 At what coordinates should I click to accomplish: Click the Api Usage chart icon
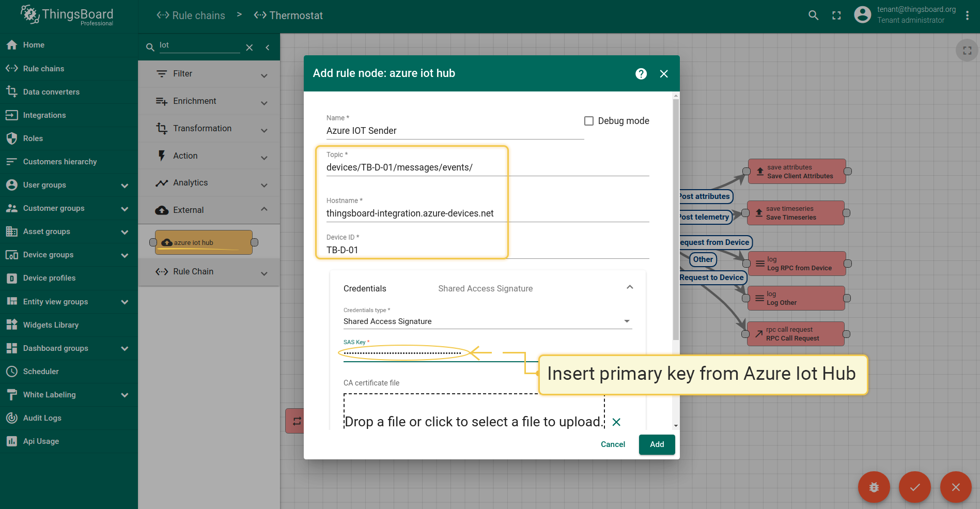pyautogui.click(x=12, y=441)
